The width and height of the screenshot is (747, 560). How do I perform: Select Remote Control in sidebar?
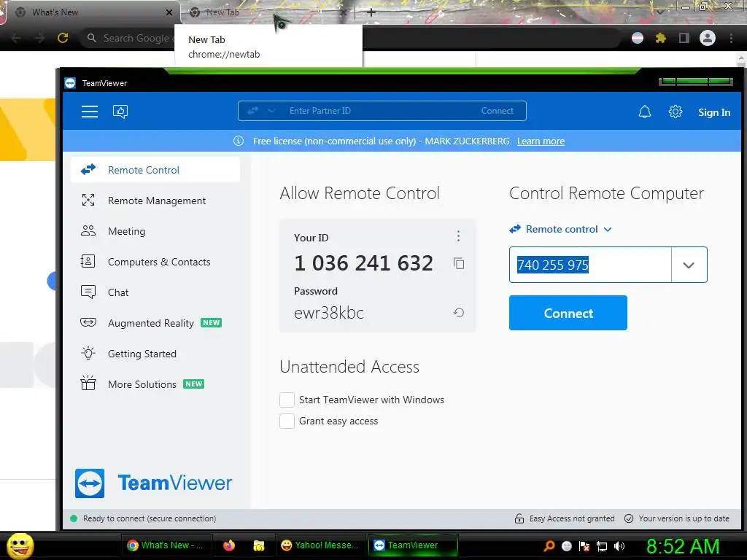click(155, 170)
